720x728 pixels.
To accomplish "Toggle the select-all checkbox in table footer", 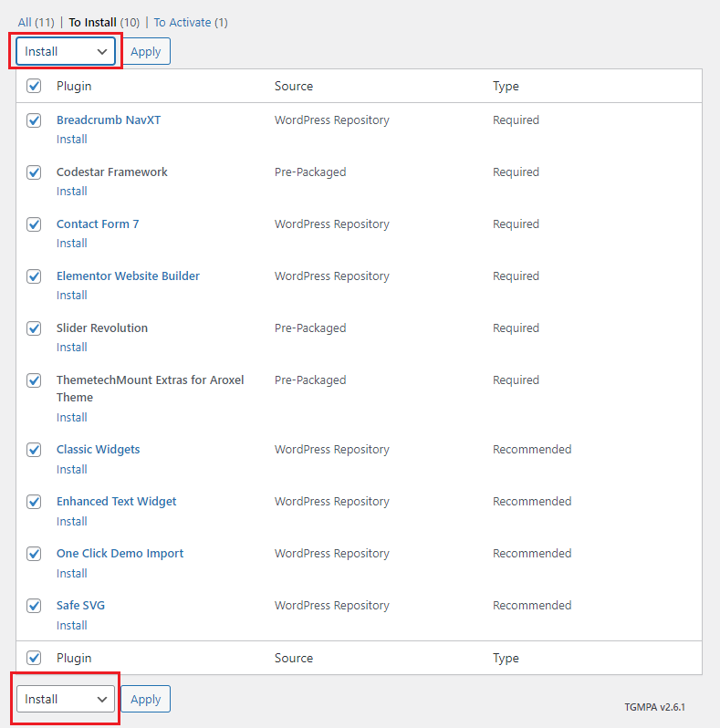I will pyautogui.click(x=34, y=658).
